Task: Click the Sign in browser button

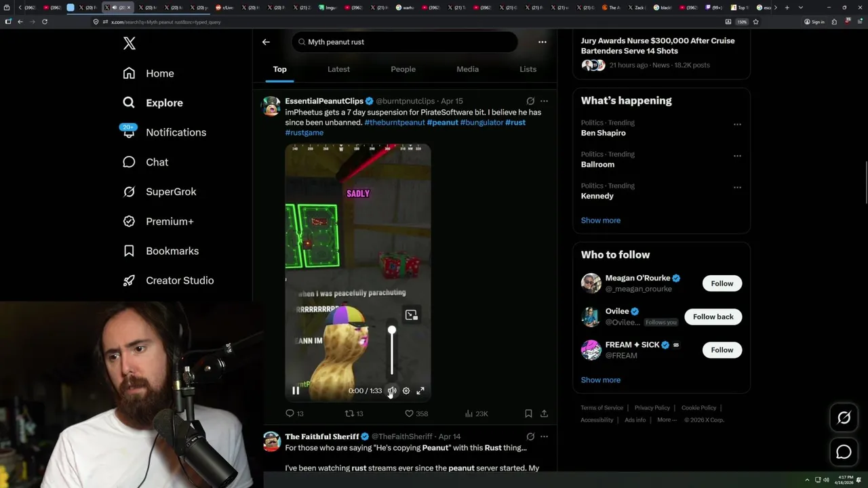Action: pyautogui.click(x=814, y=22)
